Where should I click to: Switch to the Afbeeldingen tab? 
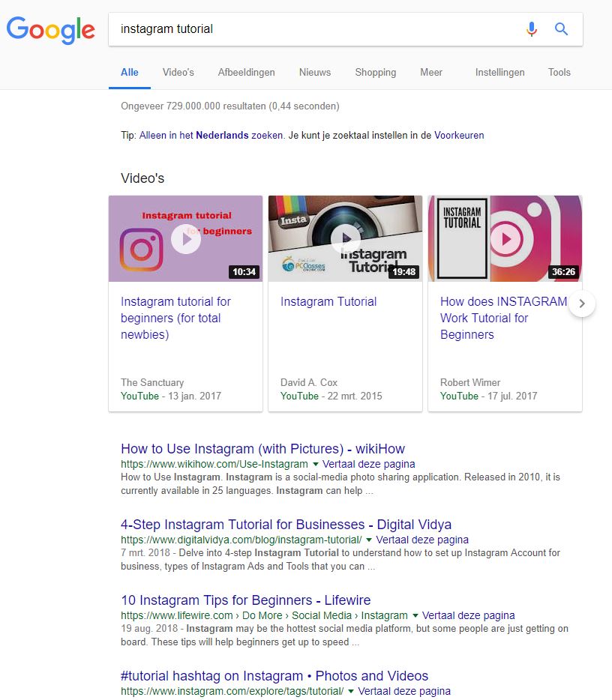tap(247, 72)
